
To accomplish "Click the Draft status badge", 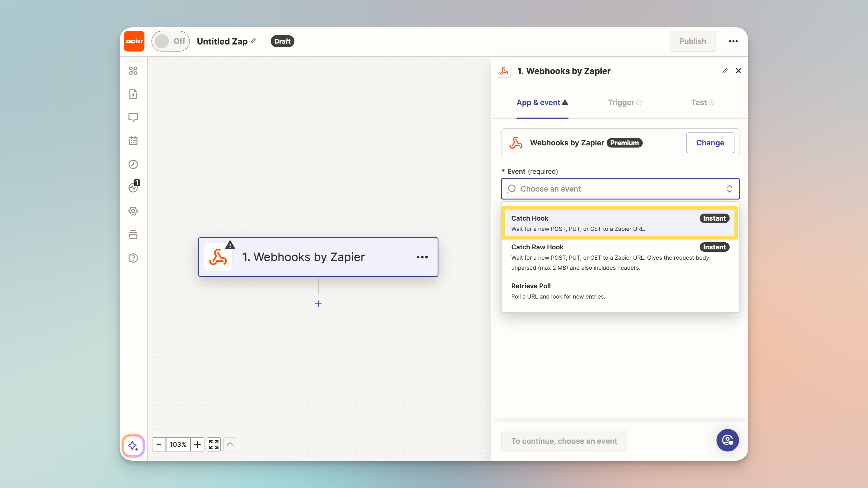I will point(282,41).
